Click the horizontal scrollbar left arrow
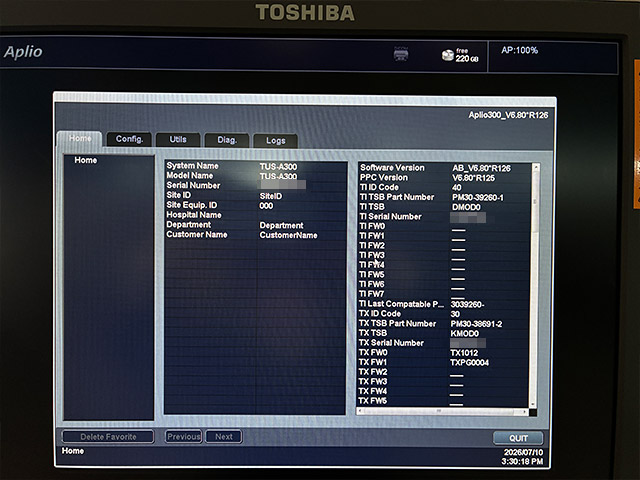Screen dimensions: 640x480 pyautogui.click(x=360, y=411)
